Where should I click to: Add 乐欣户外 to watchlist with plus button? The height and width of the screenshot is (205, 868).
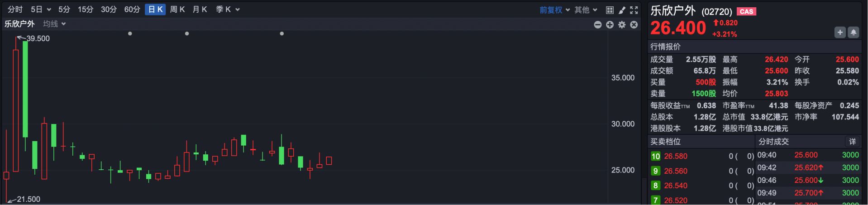pos(840,33)
